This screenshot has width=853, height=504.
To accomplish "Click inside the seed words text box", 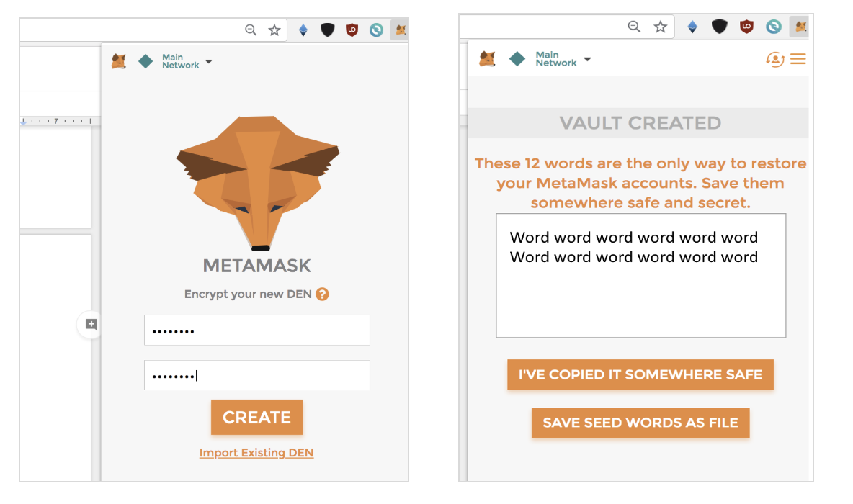I will pyautogui.click(x=641, y=276).
